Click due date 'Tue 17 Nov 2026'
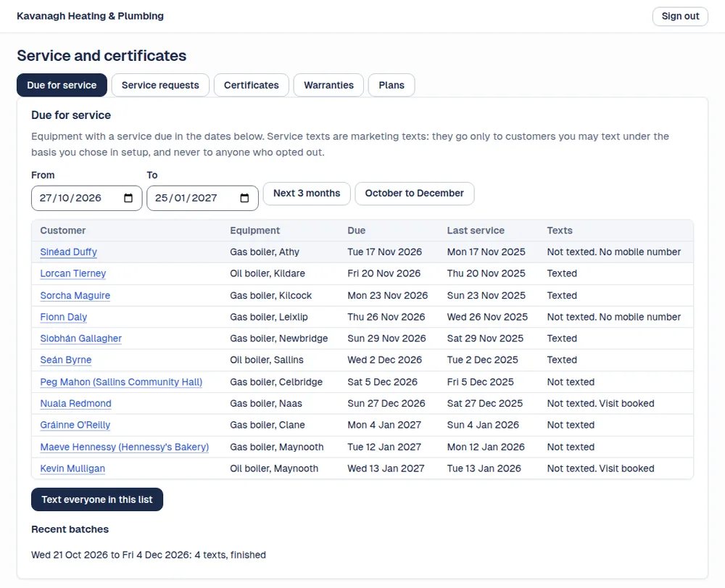725x588 pixels. [385, 252]
